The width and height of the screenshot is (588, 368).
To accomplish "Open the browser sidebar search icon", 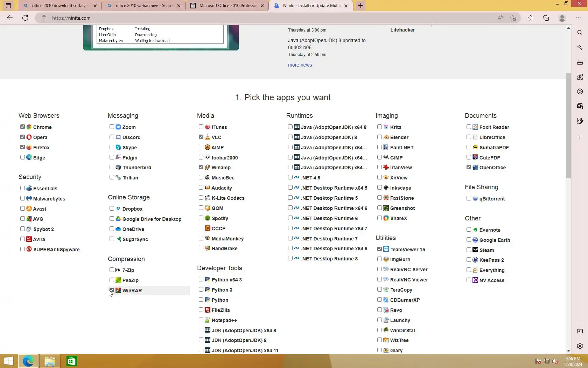I will pos(580,33).
